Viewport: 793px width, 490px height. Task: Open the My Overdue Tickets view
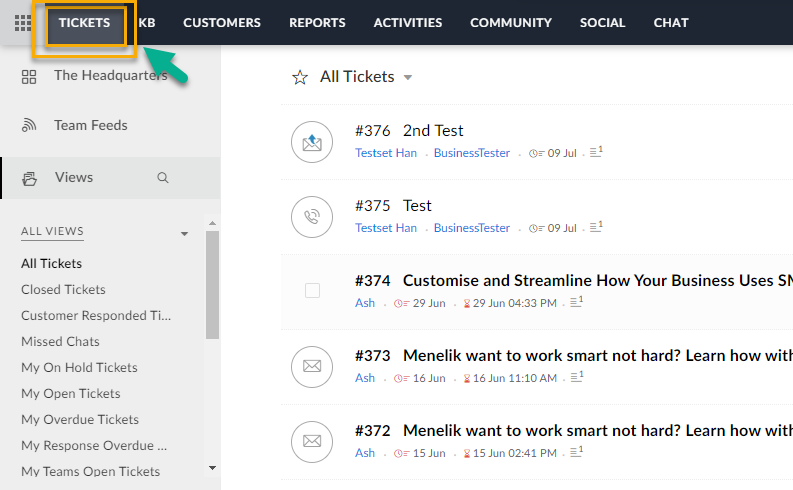[80, 420]
